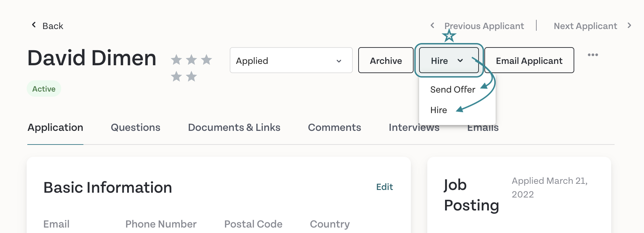Rate applicant five stars
Image resolution: width=644 pixels, height=233 pixels.
pos(191,76)
